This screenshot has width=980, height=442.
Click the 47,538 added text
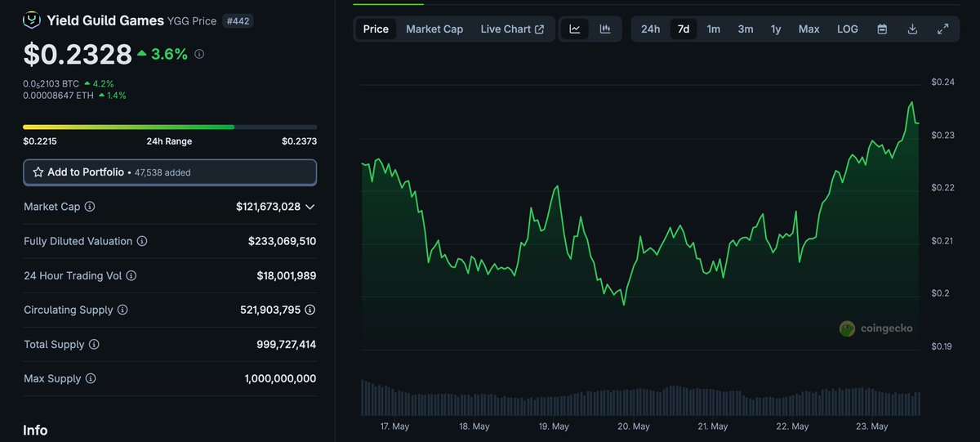coord(163,172)
